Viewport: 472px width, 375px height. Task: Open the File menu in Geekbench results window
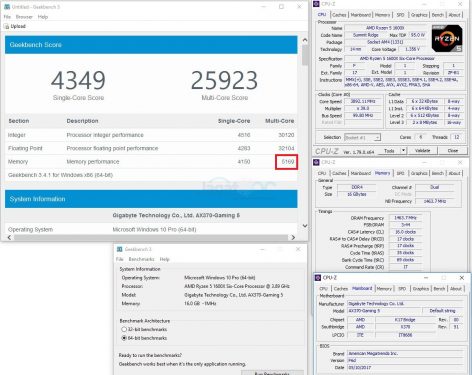tap(7, 17)
